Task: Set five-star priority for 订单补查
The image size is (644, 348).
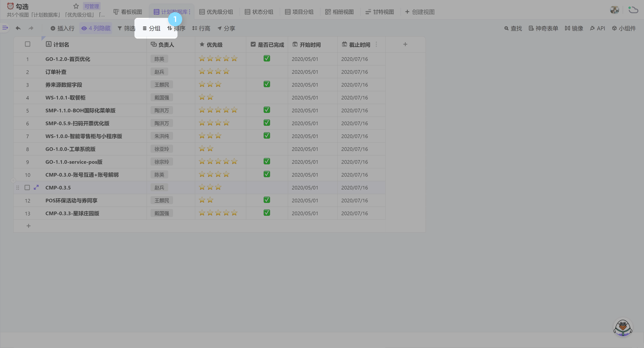Action: (x=234, y=71)
